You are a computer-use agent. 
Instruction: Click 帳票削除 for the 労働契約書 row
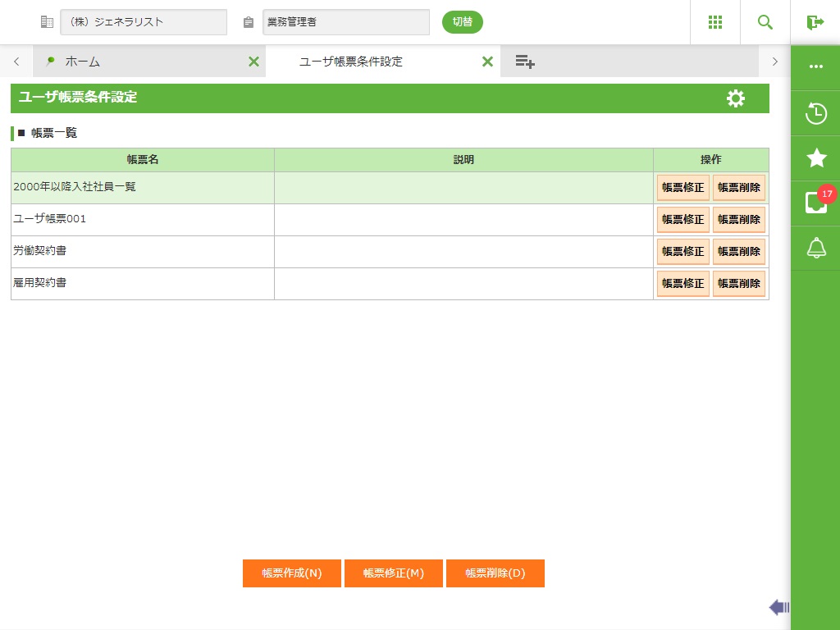(738, 252)
